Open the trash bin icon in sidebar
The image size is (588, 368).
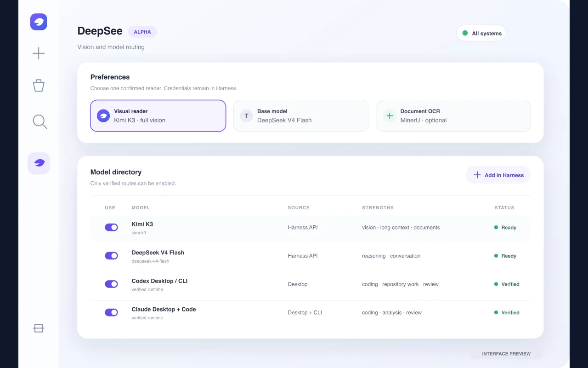tap(39, 85)
